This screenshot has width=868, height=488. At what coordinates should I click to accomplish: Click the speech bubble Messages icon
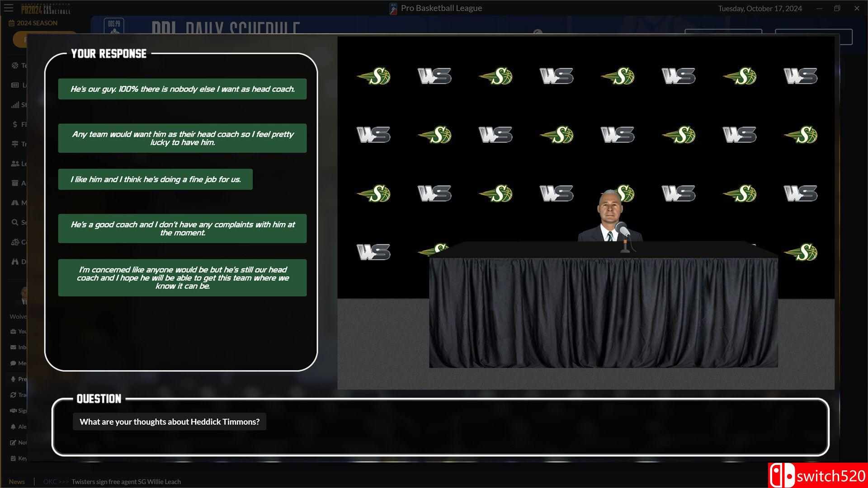pos(13,363)
